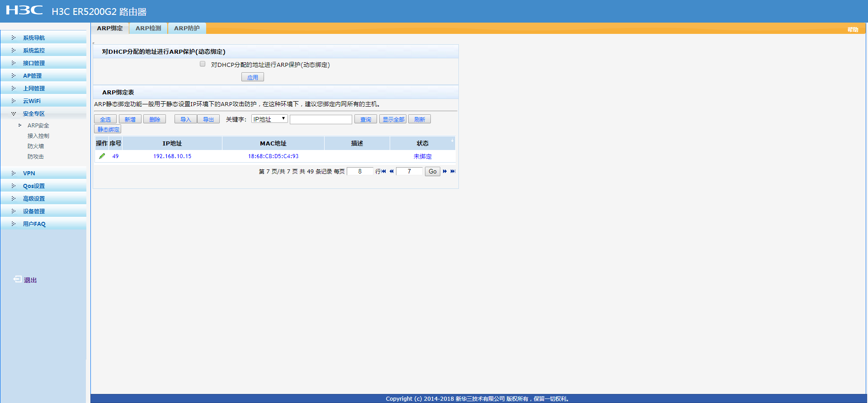Image resolution: width=868 pixels, height=403 pixels.
Task: Click the H3C logo in the header
Action: (24, 10)
